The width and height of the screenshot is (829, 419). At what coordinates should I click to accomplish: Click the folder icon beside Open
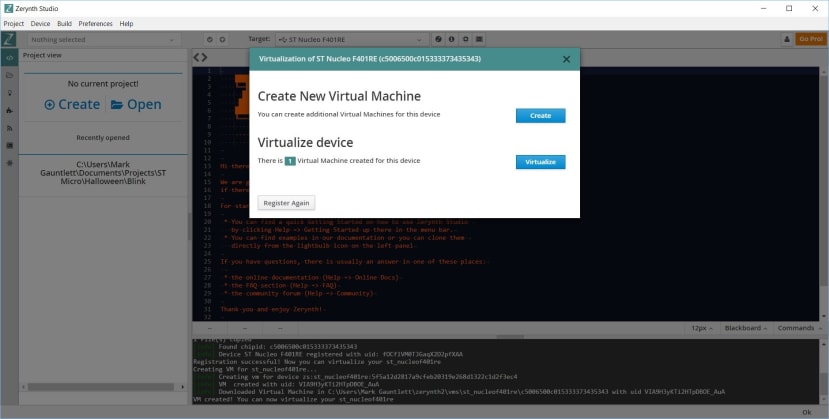(117, 105)
